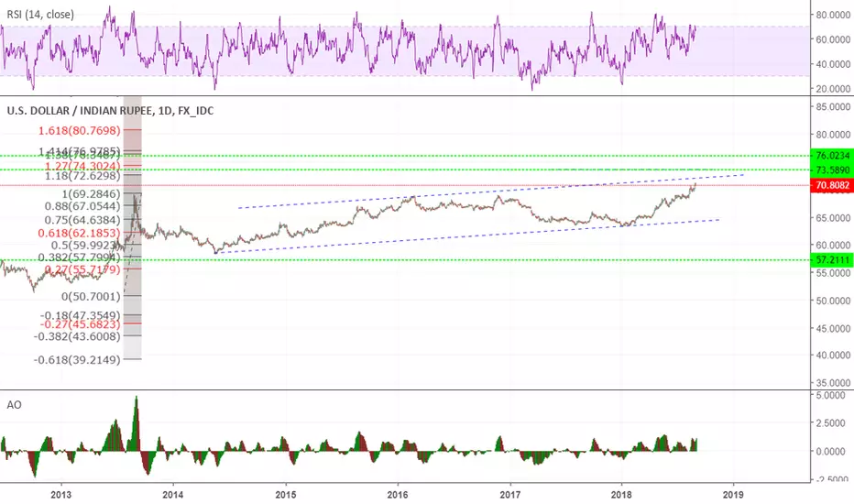Screen dimensions: 854x504
Task: Click the 65.0000 price axis tick
Action: (x=833, y=217)
